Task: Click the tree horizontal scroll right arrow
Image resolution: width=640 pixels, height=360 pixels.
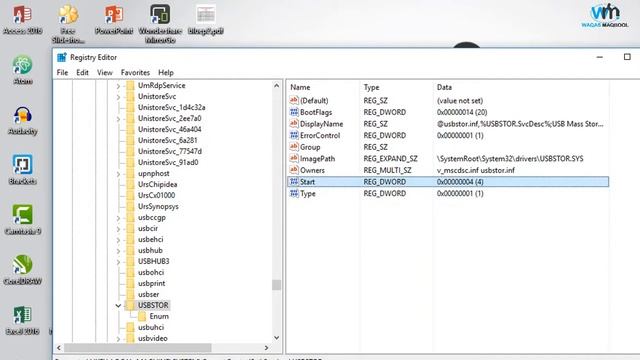Action: tap(266, 348)
